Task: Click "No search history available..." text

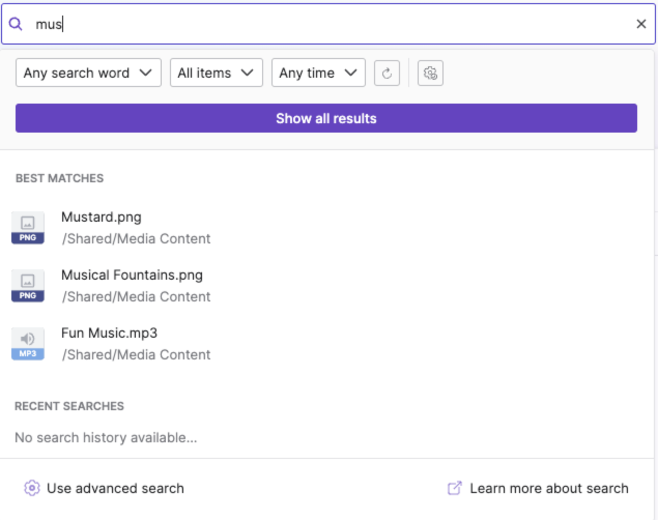Action: click(106, 437)
